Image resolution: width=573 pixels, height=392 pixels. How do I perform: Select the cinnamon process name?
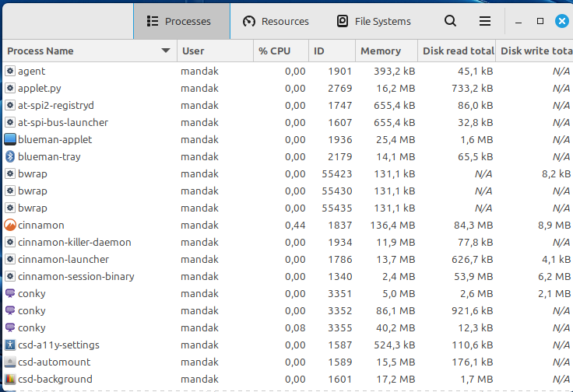(41, 226)
